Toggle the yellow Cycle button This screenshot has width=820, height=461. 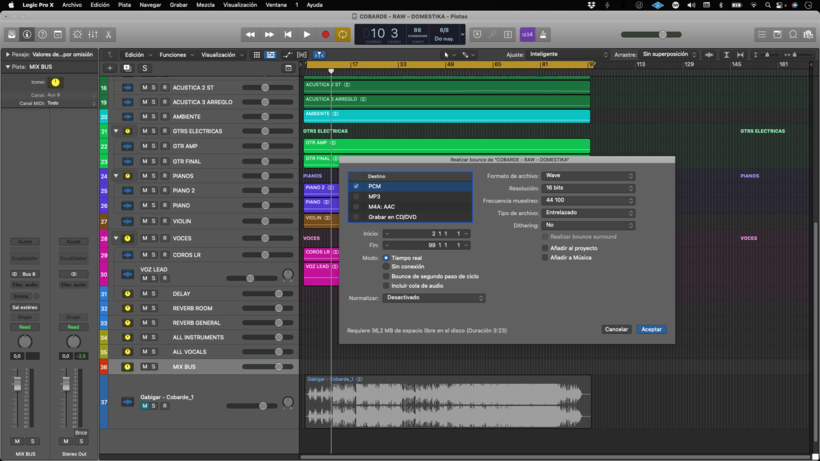tap(343, 34)
